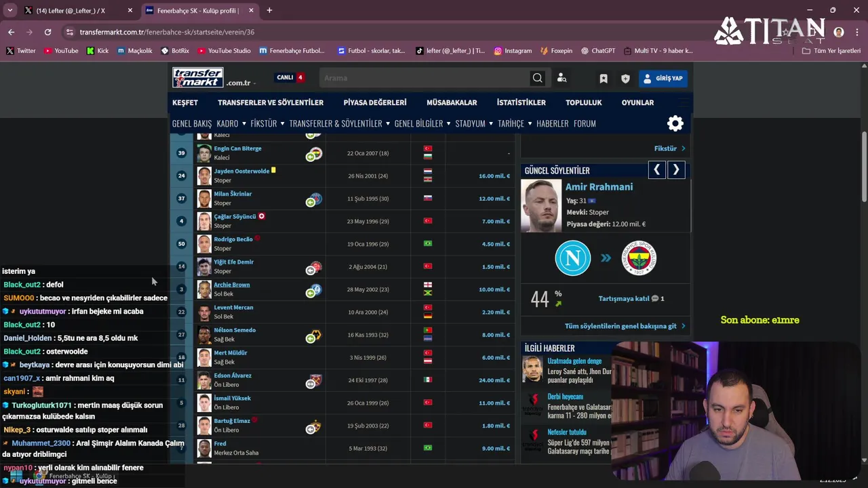Screen dimensions: 868x488
Task: Open TRANSFERLER VE SÖYLENTİLER menu
Action: click(x=271, y=102)
